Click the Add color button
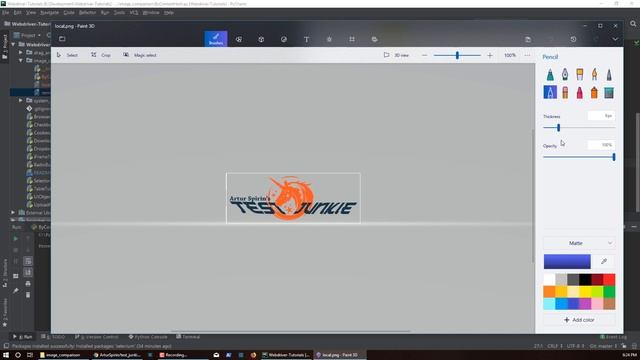Image resolution: width=640 pixels, height=360 pixels. [579, 320]
